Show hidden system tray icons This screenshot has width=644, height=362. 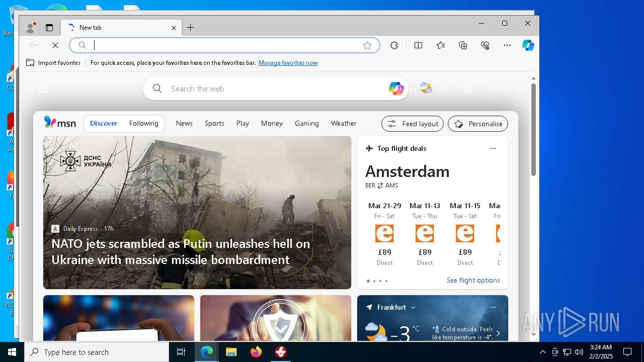(542, 352)
